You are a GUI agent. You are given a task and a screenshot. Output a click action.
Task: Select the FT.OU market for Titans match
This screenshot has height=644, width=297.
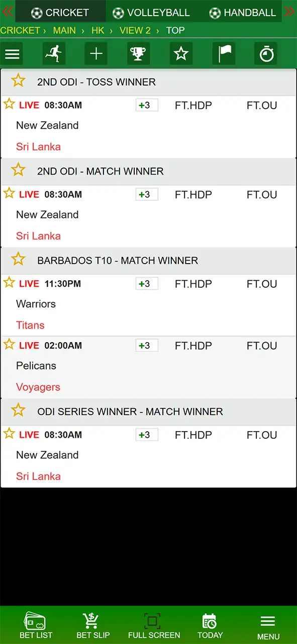261,283
